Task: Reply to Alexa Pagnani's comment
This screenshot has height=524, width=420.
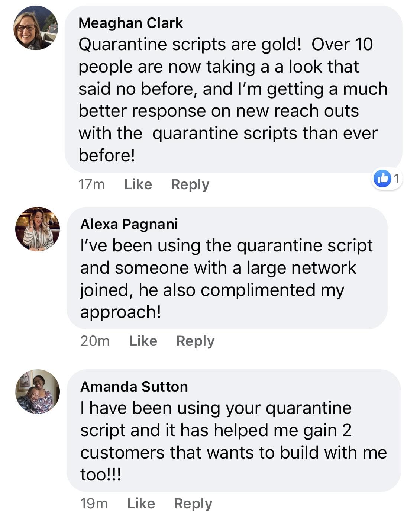Action: click(x=195, y=341)
